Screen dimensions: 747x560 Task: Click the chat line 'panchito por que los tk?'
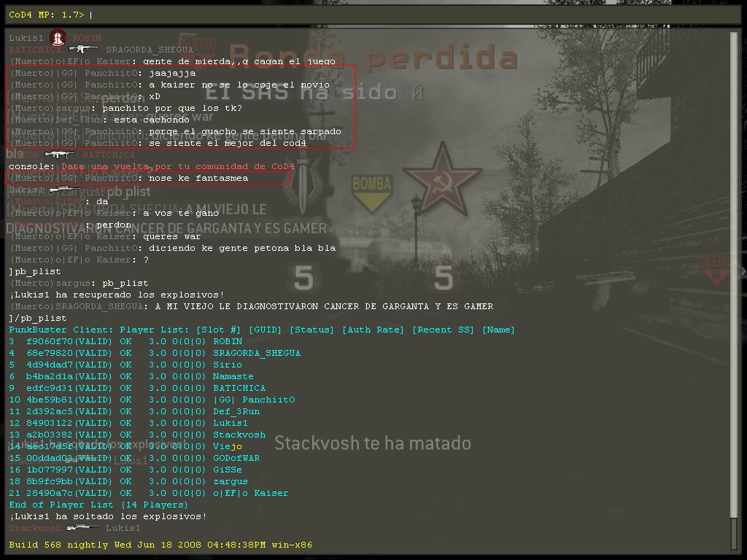pos(125,108)
